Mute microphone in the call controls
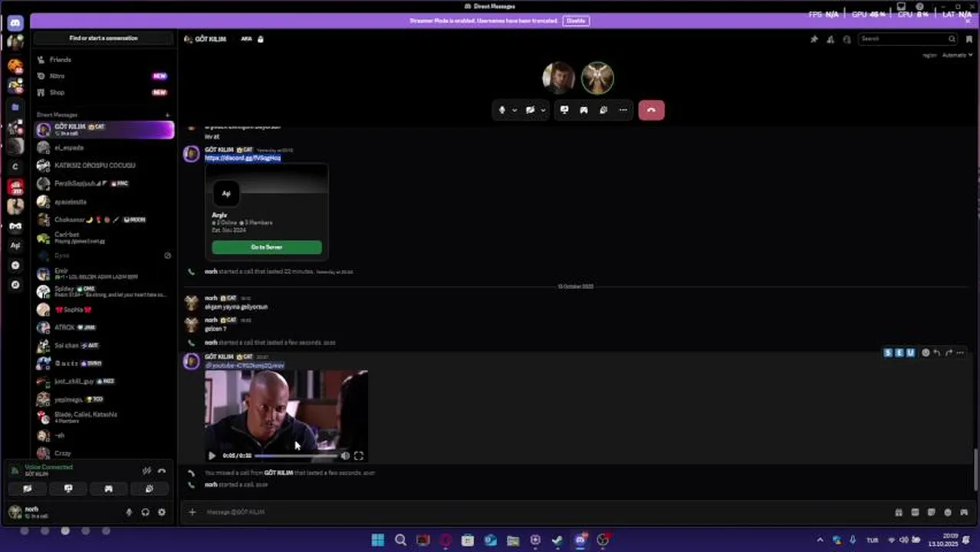Viewport: 980px width, 552px height. 502,110
